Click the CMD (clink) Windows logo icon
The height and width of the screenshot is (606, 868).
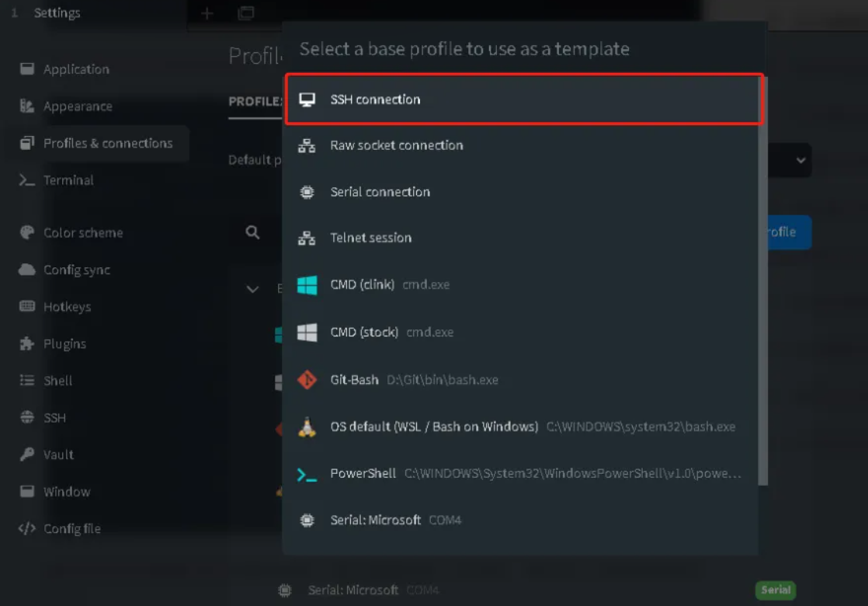[x=307, y=285]
